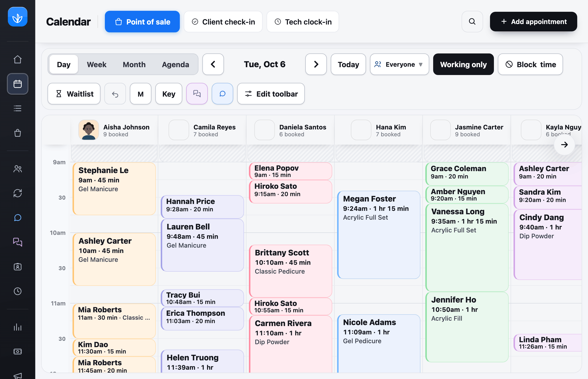Click Edit toolbar
Image resolution: width=588 pixels, height=379 pixels.
[x=271, y=94]
